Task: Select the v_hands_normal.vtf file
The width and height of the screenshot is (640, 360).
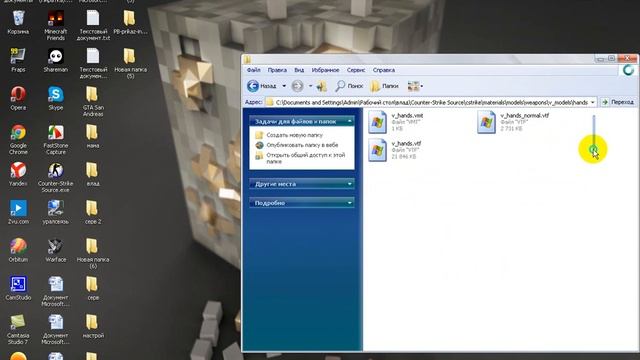Action: tap(513, 122)
